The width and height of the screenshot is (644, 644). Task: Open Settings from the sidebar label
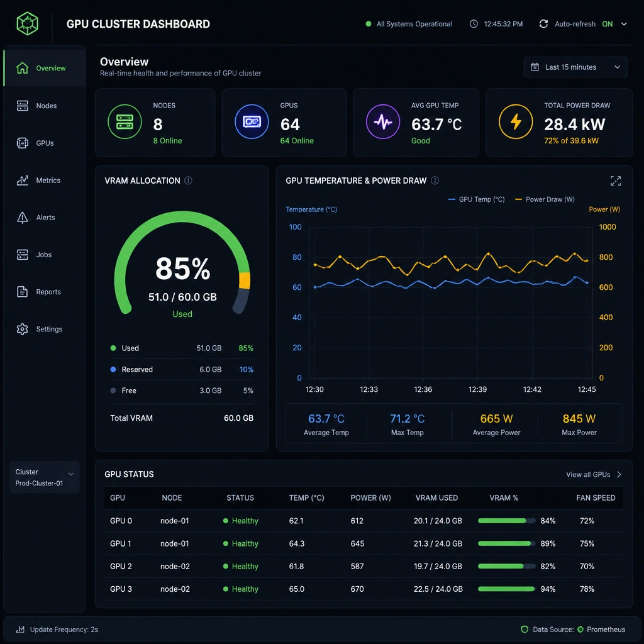click(49, 329)
